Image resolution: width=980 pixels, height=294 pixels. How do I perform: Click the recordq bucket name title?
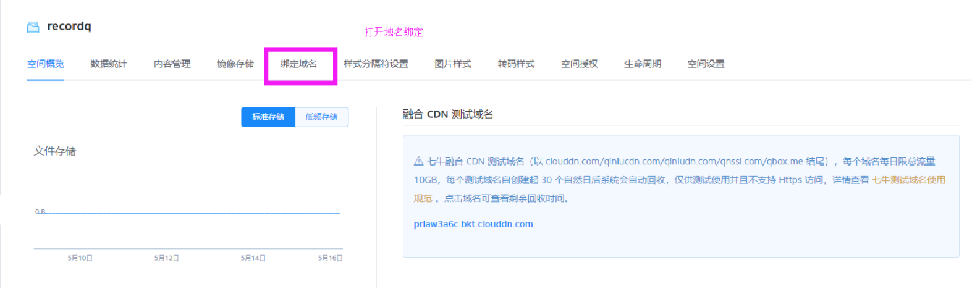pyautogui.click(x=69, y=26)
